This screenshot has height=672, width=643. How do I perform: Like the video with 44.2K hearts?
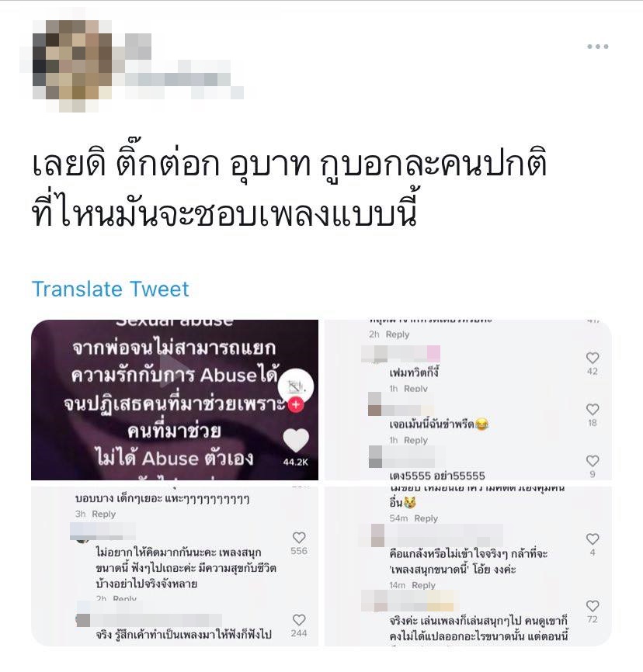pyautogui.click(x=296, y=440)
